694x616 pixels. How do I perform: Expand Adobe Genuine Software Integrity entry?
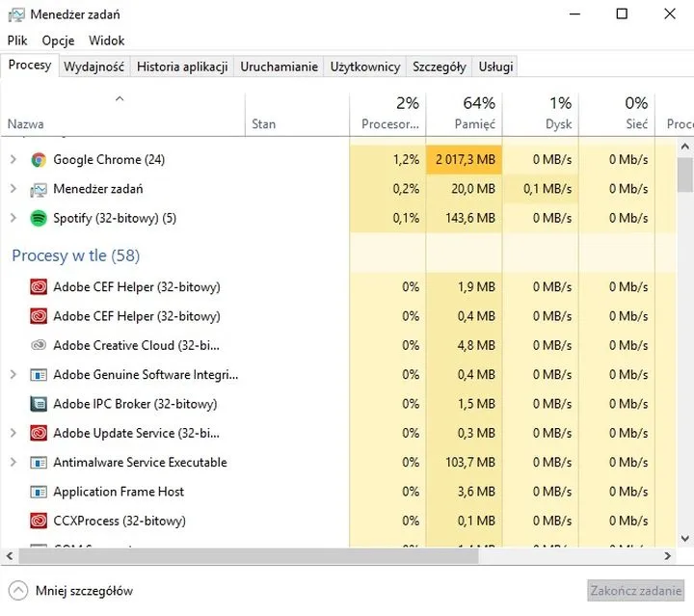[13, 374]
